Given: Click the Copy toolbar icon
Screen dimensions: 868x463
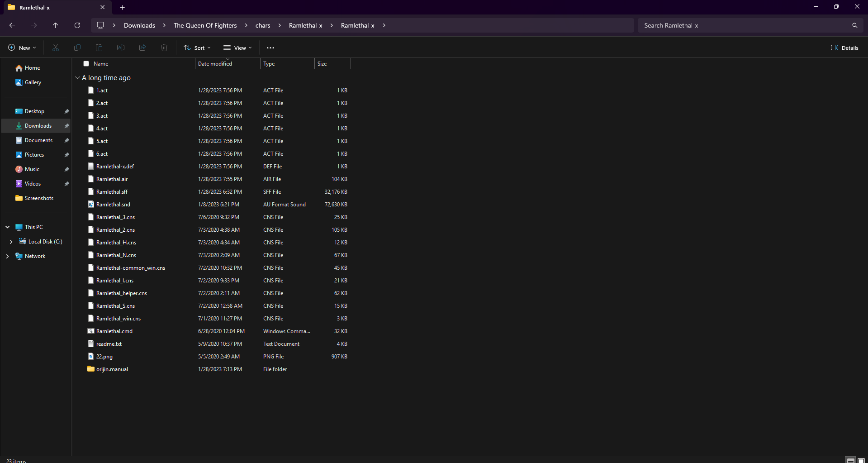Looking at the screenshot, I should pos(77,48).
